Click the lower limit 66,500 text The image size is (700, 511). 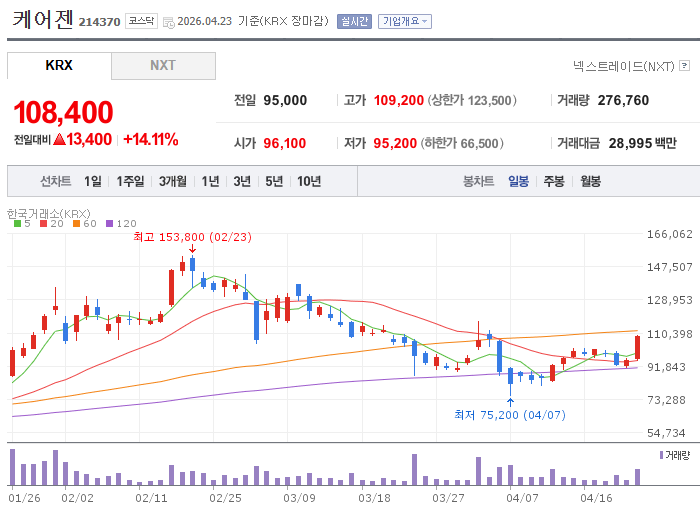point(462,143)
